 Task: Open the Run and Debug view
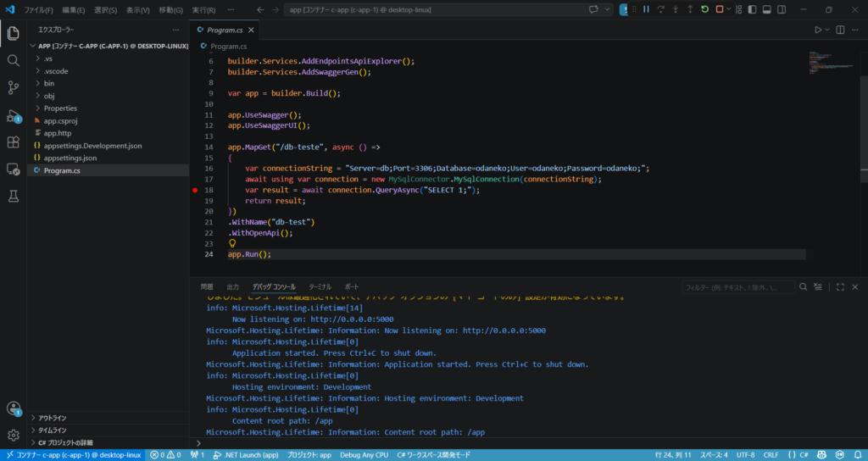click(x=14, y=115)
